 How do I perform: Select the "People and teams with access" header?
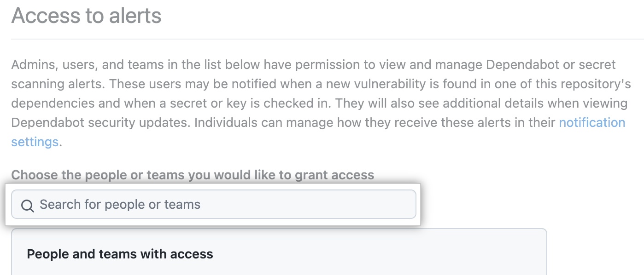(120, 254)
